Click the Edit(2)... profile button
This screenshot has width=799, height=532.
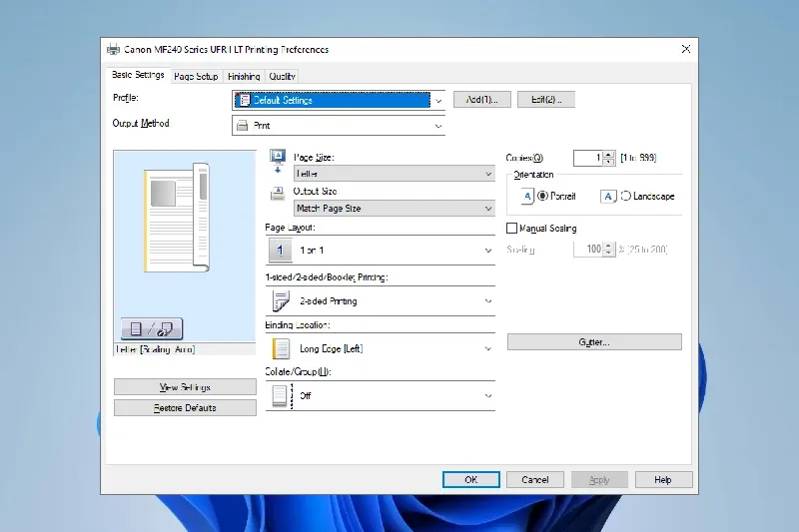(546, 99)
